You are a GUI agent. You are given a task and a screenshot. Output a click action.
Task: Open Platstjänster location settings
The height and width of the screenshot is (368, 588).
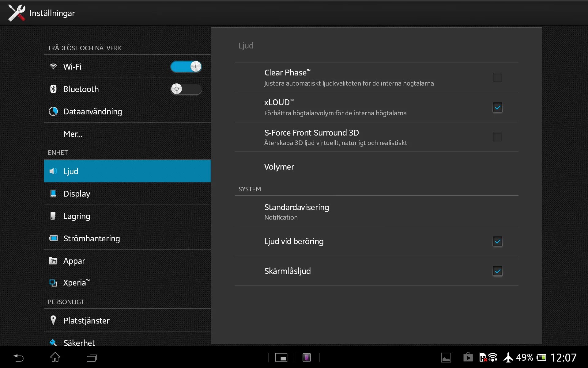[x=86, y=320]
